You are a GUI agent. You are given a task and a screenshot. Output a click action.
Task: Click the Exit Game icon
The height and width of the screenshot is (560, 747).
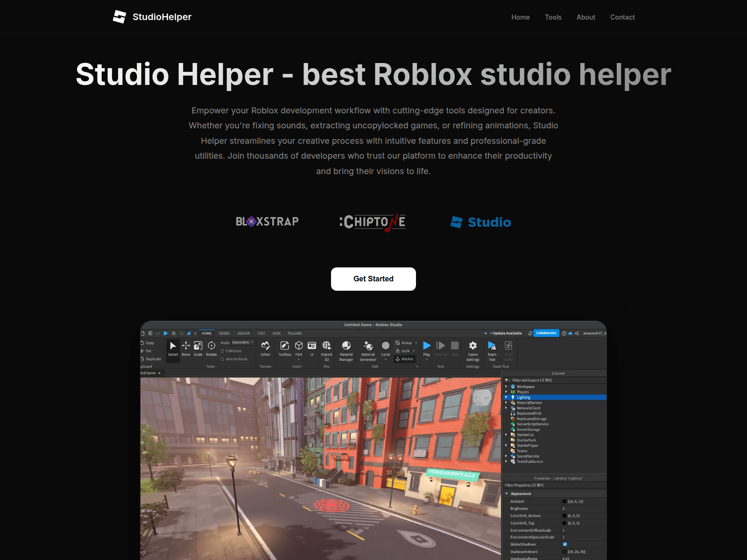[508, 346]
